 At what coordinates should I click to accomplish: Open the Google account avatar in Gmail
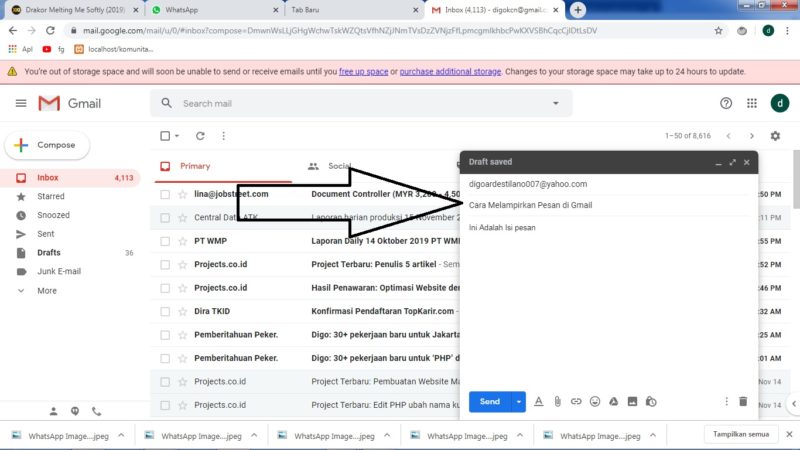tap(780, 104)
